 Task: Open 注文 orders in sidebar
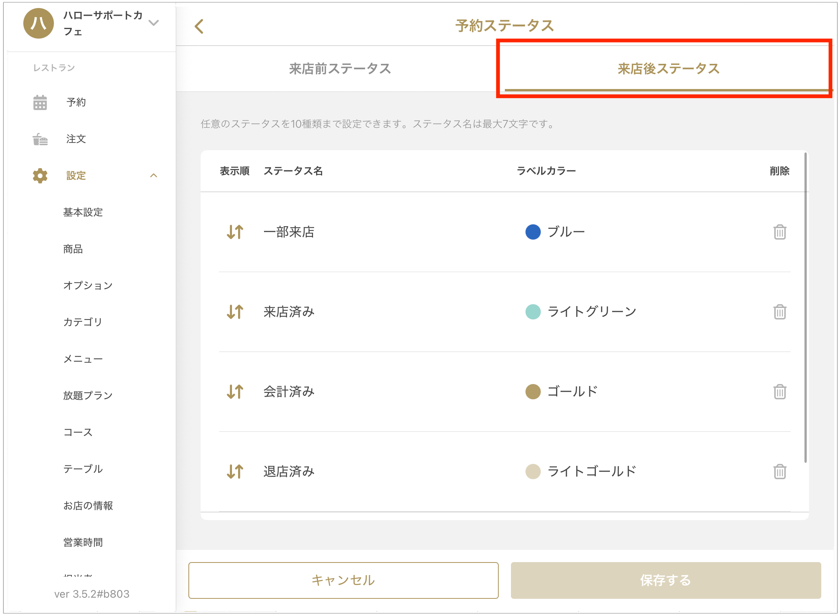[76, 139]
